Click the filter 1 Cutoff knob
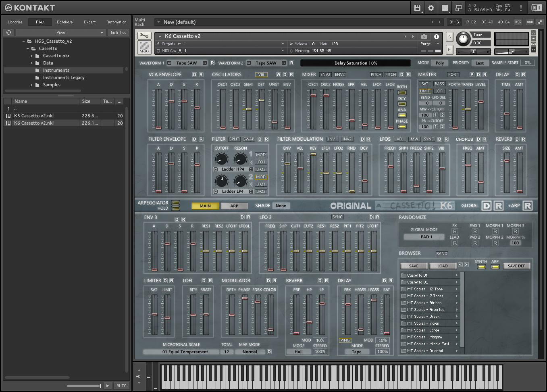Image resolution: width=547 pixels, height=392 pixels. (221, 159)
